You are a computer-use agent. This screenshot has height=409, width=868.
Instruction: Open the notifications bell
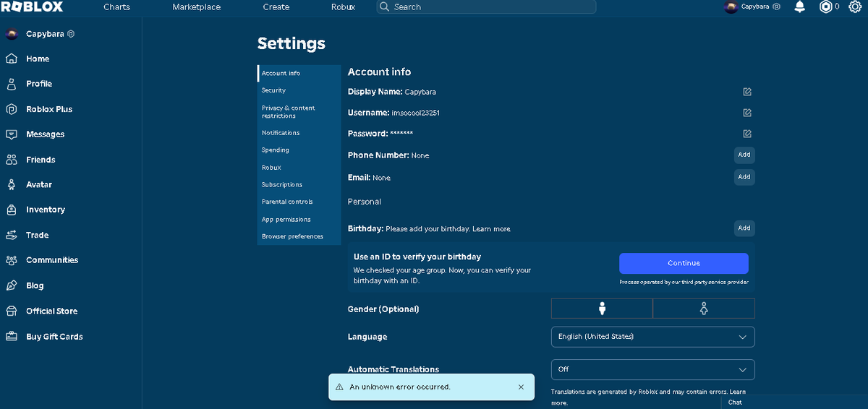pyautogui.click(x=799, y=7)
